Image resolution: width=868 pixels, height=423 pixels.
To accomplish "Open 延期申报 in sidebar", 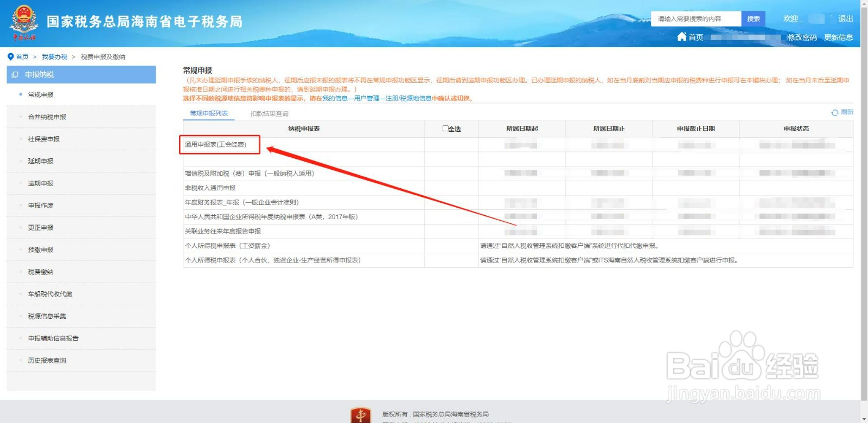I will coord(81,161).
